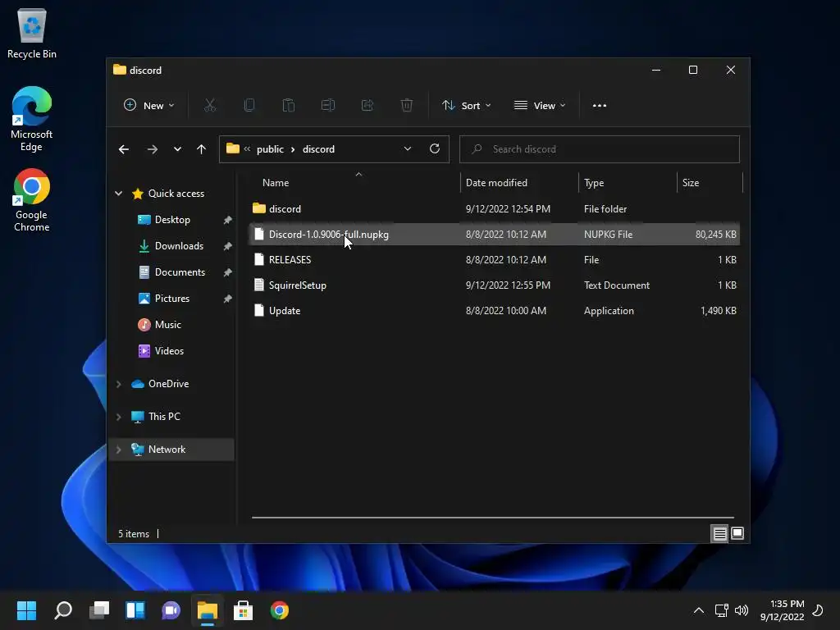
Task: Click the horizontal scrollbar in file list
Action: point(493,518)
